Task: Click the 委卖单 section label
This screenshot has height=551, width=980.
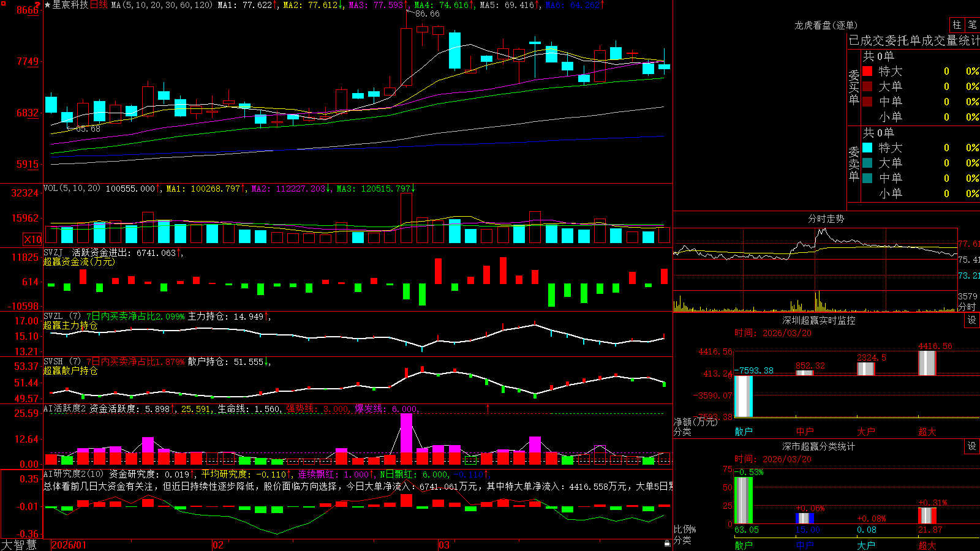Action: [854, 163]
